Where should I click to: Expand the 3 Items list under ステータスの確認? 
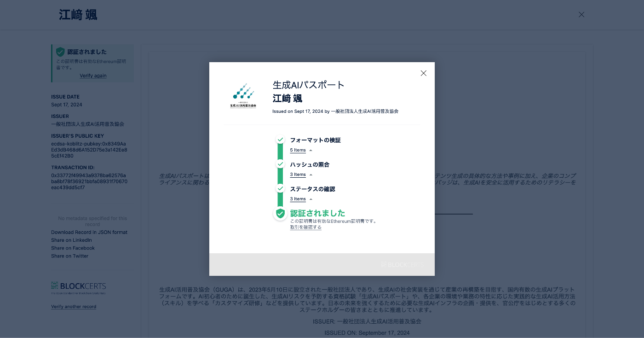pos(298,199)
